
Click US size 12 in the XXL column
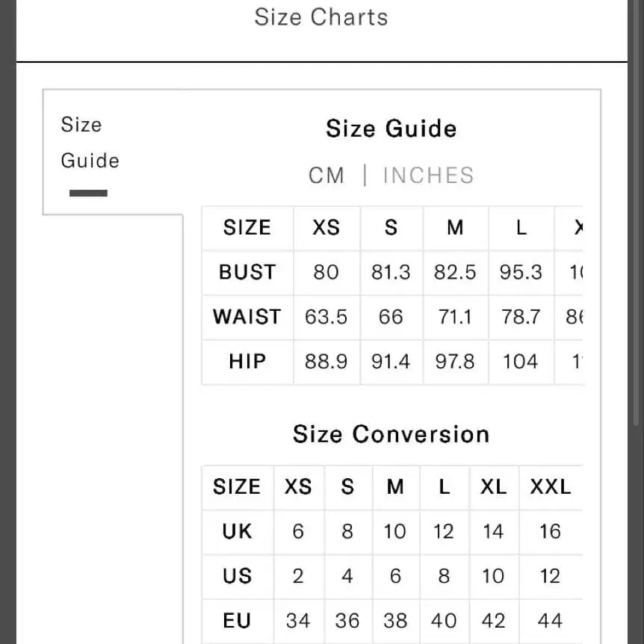point(551,576)
